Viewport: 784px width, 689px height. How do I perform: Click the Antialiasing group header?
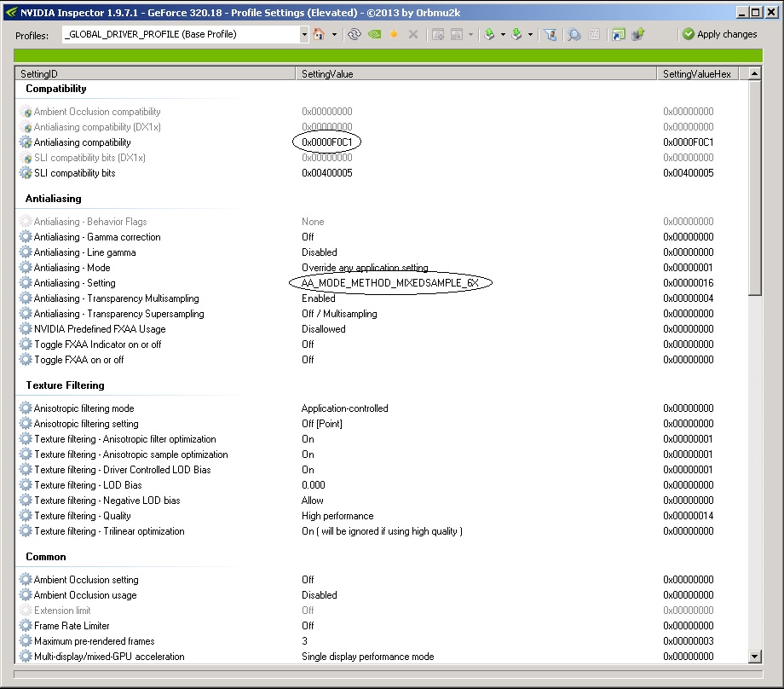pos(54,199)
